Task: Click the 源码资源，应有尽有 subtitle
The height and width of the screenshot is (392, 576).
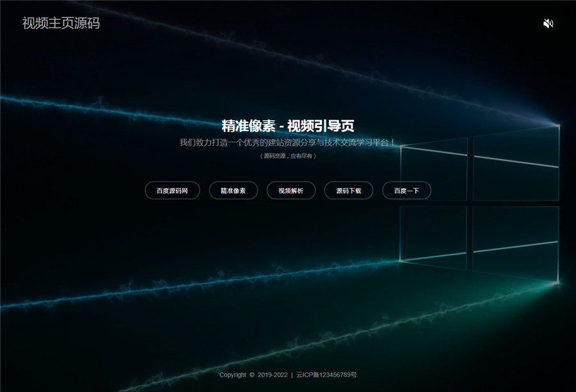Action: [x=288, y=157]
